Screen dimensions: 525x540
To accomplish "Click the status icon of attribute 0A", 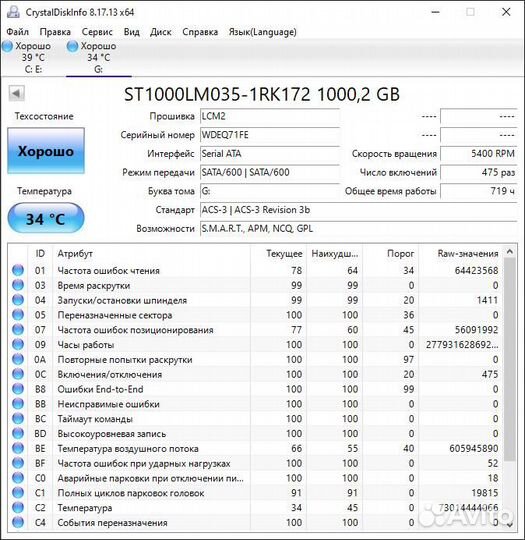I will click(18, 359).
